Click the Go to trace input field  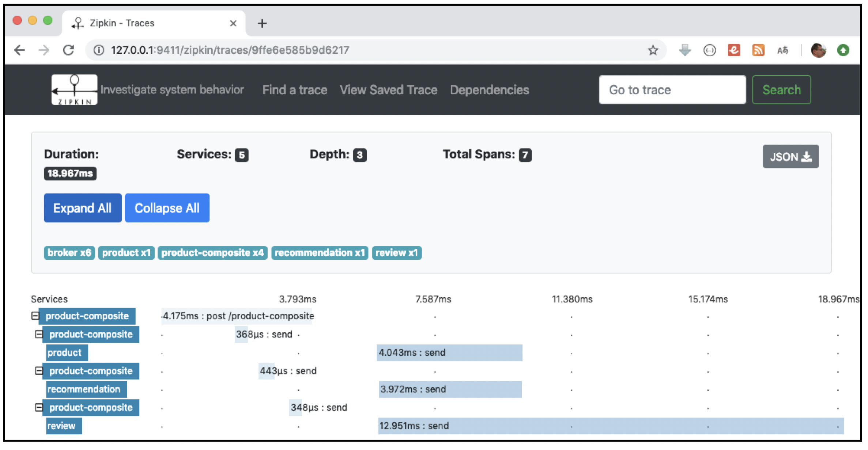click(x=672, y=90)
